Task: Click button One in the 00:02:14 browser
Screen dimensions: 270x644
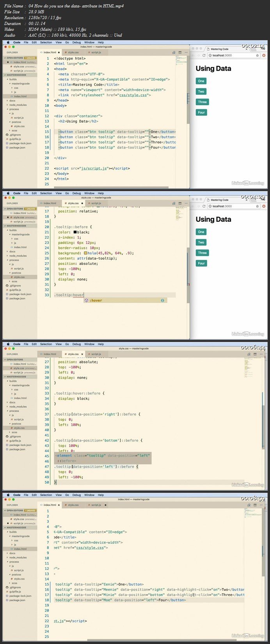Action: pos(201,81)
